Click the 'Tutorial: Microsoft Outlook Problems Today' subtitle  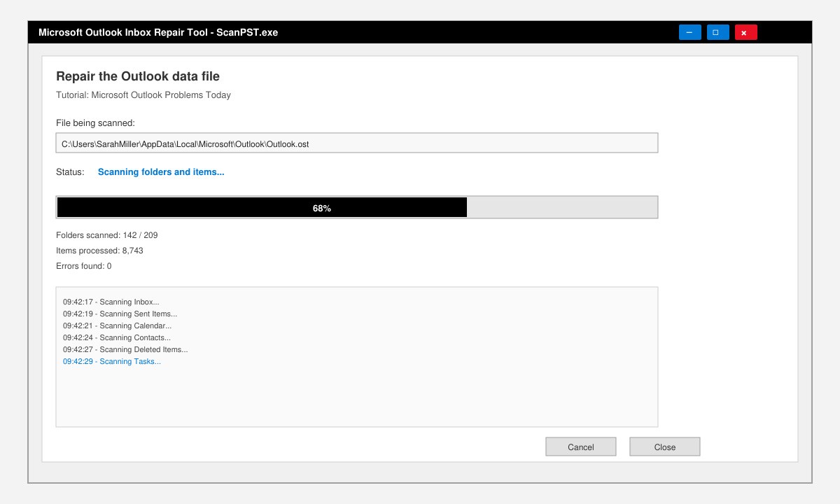[x=143, y=95]
